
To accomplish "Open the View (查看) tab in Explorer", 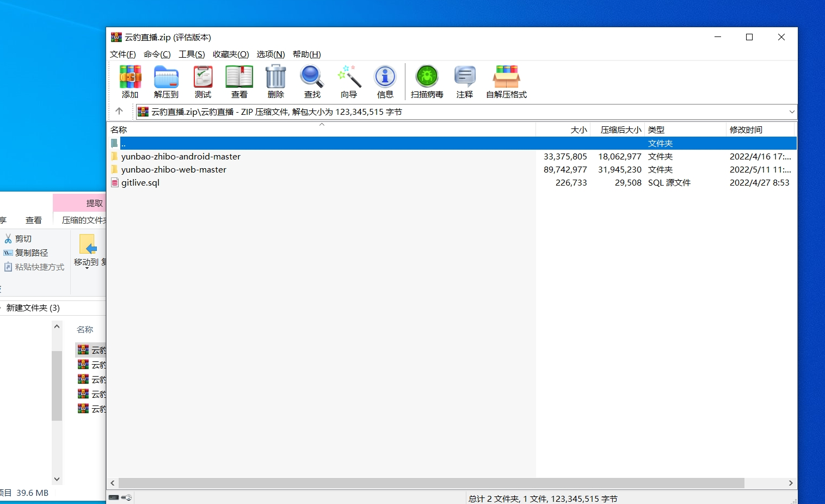I will (x=34, y=220).
